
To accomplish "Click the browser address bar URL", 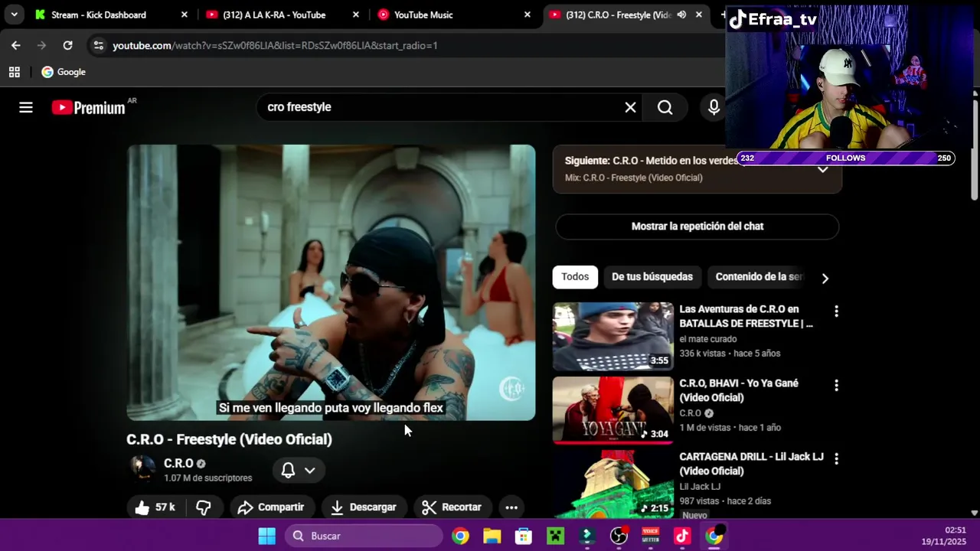I will (x=275, y=45).
